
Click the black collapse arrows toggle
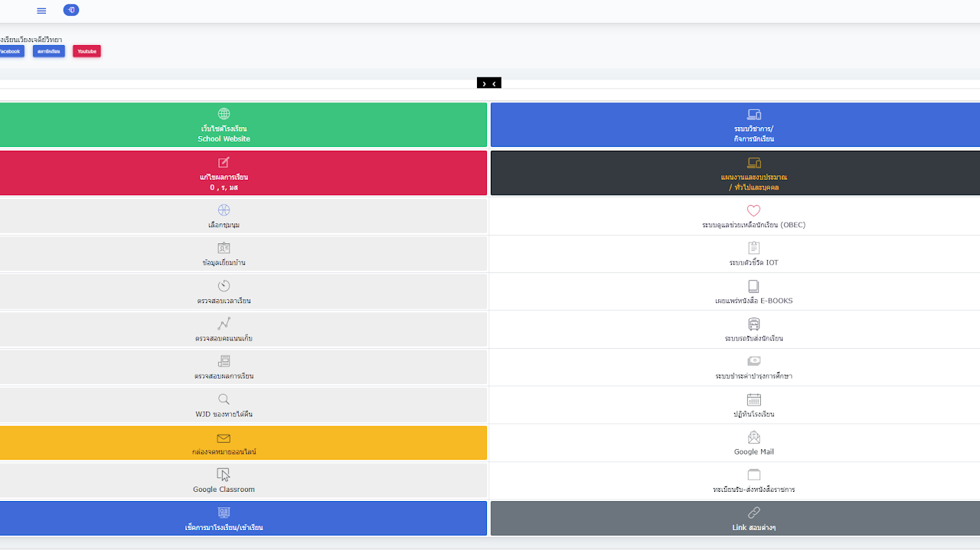488,83
